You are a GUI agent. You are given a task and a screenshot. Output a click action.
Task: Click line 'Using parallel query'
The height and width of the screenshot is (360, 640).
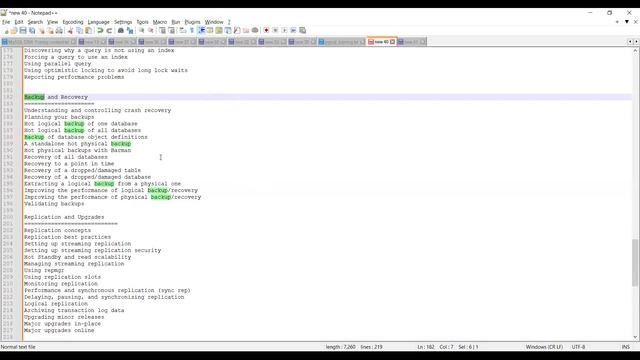tap(58, 64)
